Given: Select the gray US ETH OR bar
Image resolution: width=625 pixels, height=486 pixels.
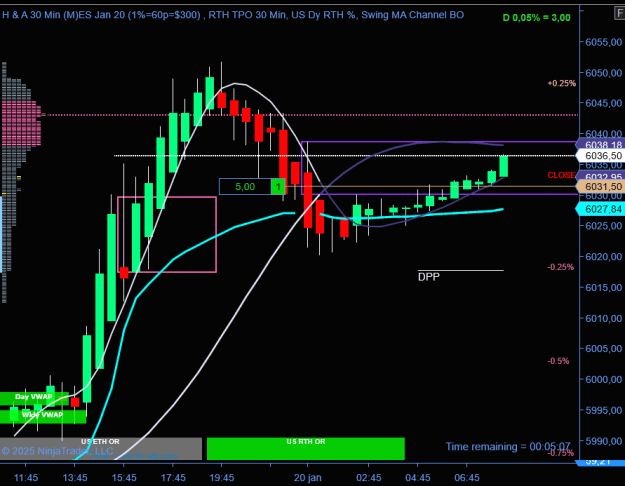Looking at the screenshot, I should coord(100,449).
